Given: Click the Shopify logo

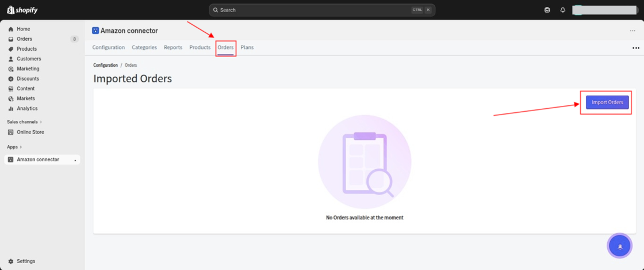Looking at the screenshot, I should tap(22, 10).
